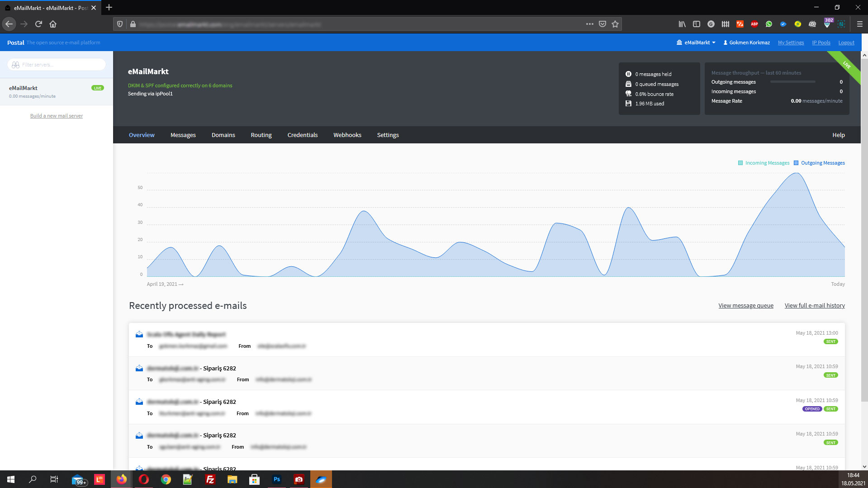Open FileZilla from the taskbar
The height and width of the screenshot is (488, 868).
pos(210,479)
